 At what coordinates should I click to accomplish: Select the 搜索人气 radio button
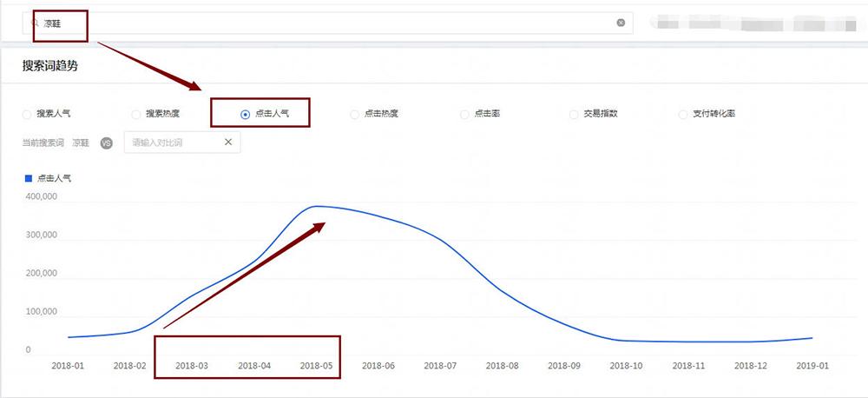click(27, 114)
